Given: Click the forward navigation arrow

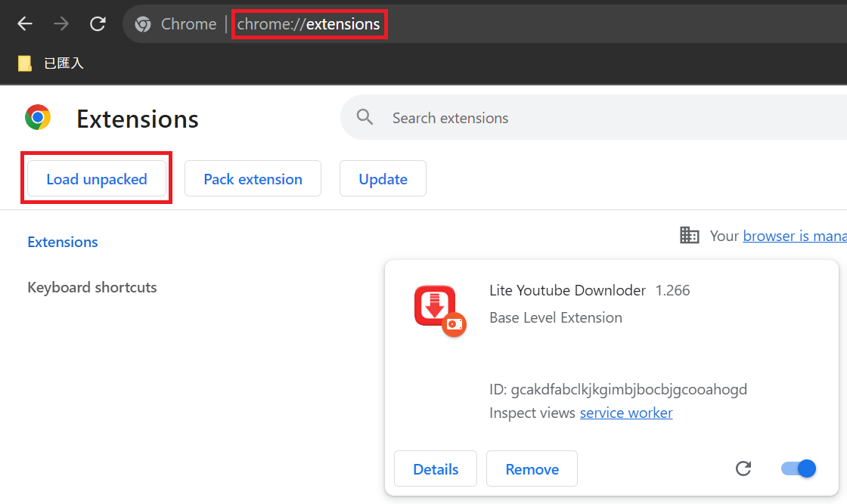Looking at the screenshot, I should pyautogui.click(x=60, y=23).
